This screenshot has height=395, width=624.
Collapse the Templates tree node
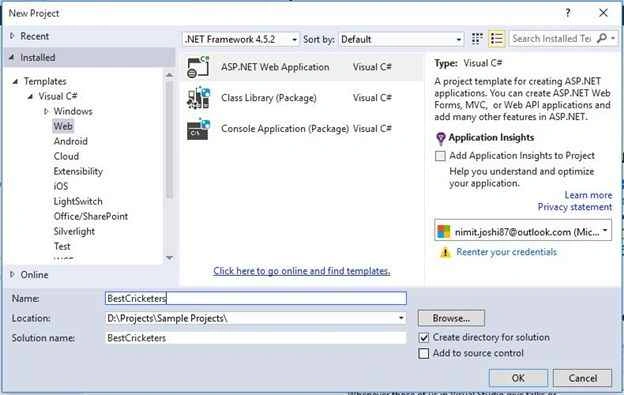pos(15,82)
